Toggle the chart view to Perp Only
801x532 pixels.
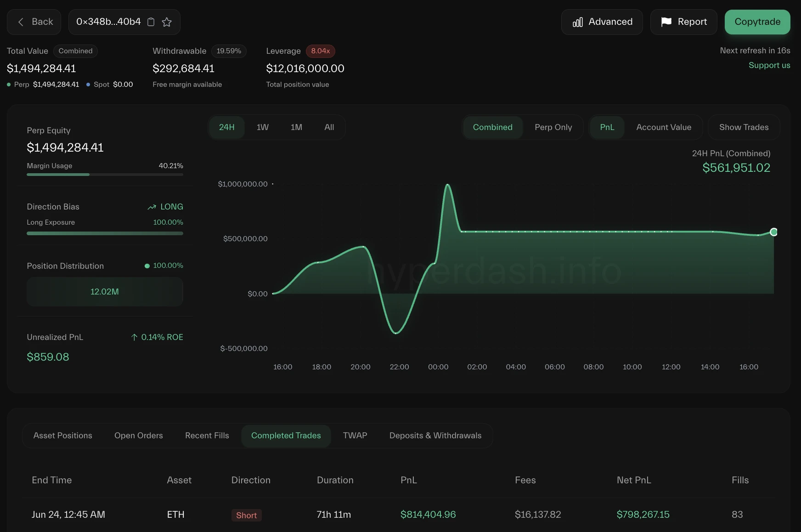(553, 127)
